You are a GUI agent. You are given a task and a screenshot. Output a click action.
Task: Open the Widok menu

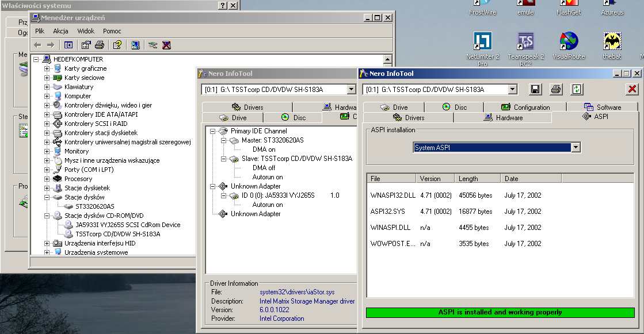86,31
